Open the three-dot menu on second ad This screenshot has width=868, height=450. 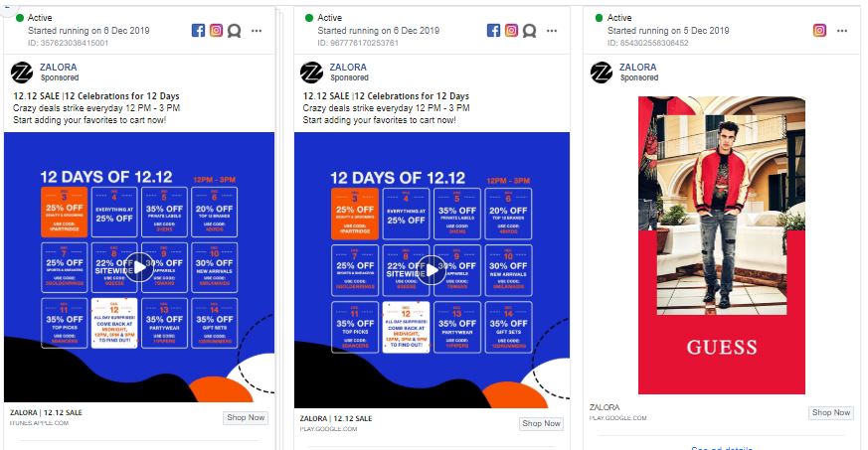(552, 31)
